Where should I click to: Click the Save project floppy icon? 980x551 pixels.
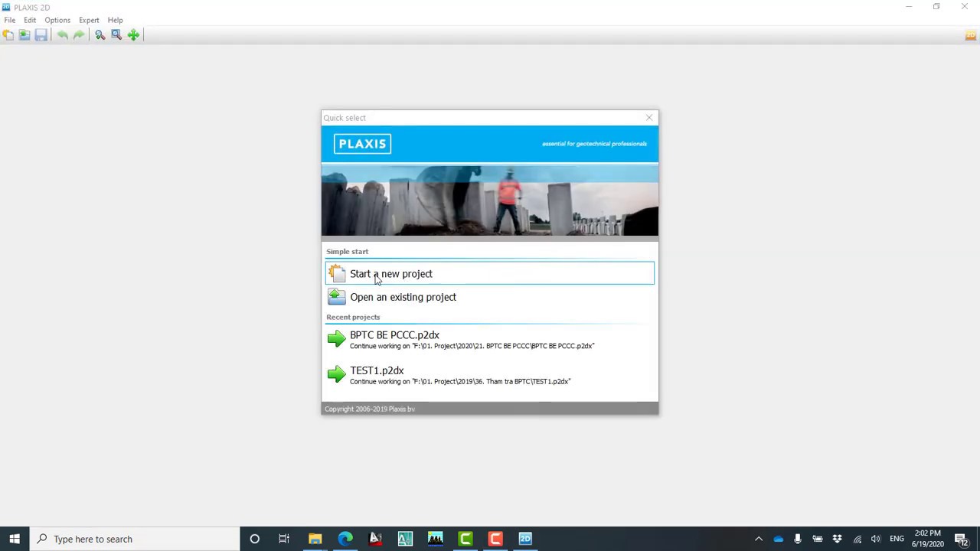click(41, 34)
